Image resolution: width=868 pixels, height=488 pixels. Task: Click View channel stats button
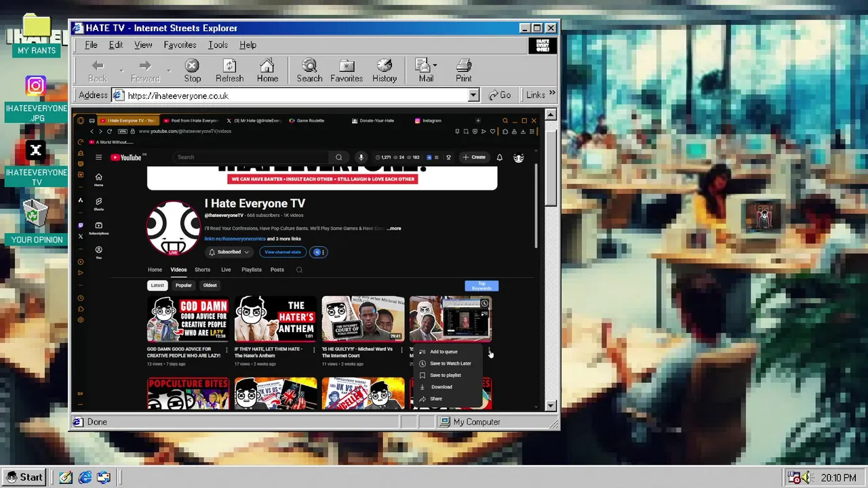[283, 252]
